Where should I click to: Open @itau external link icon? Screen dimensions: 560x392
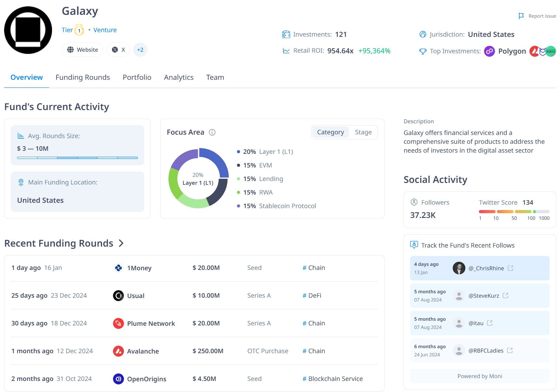[490, 323]
